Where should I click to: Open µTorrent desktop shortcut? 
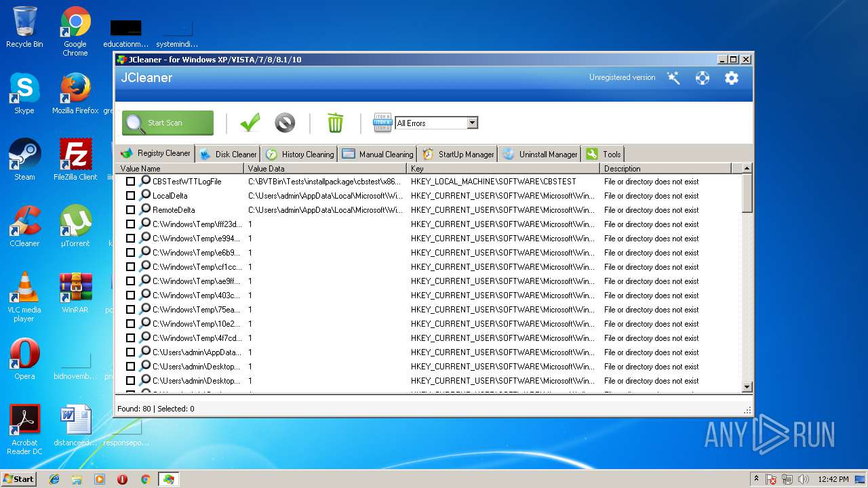pyautogui.click(x=75, y=226)
